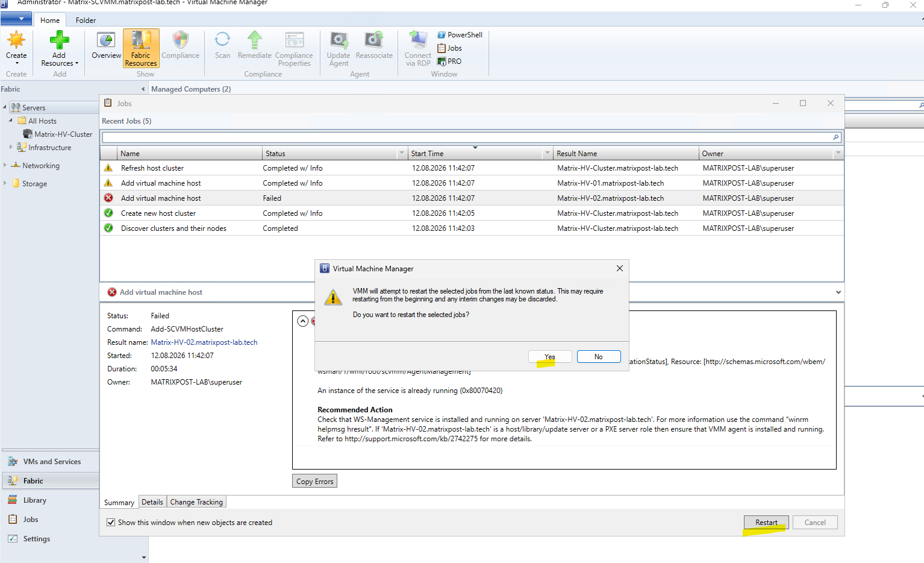Select the failed Add virtual machine host job

click(472, 198)
